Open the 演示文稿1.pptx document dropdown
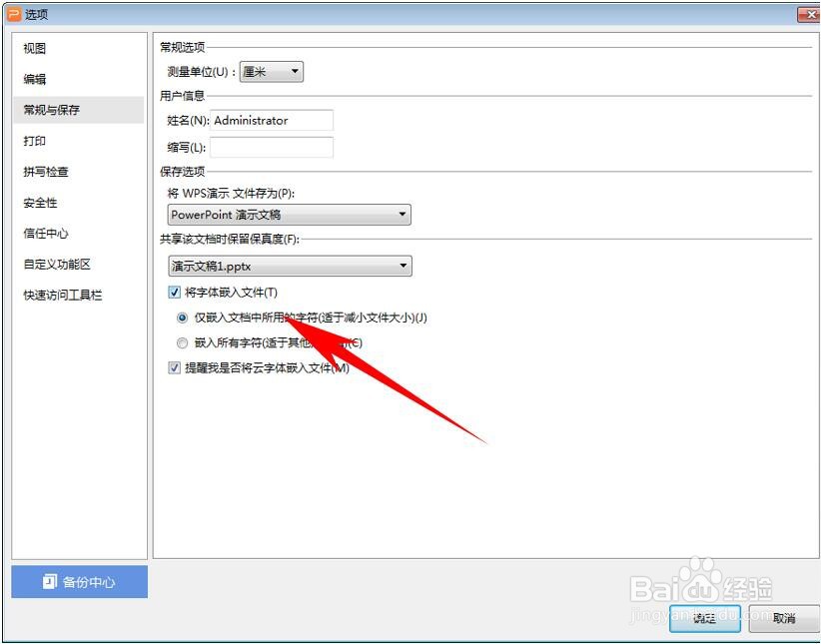Viewport: 821px width, 644px height. point(290,266)
